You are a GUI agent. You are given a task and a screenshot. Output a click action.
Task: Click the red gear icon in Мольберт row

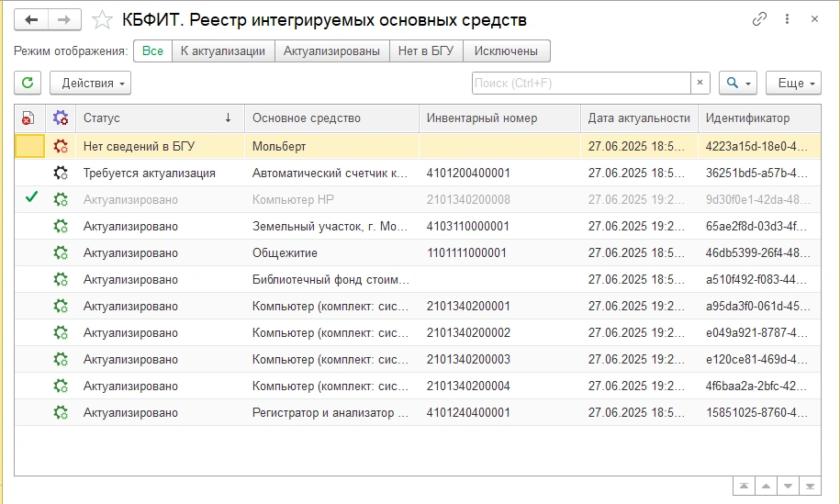[x=61, y=146]
